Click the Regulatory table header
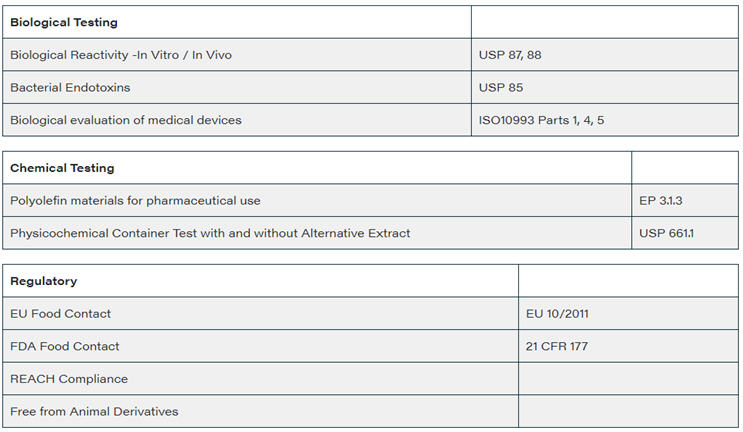 [x=43, y=281]
